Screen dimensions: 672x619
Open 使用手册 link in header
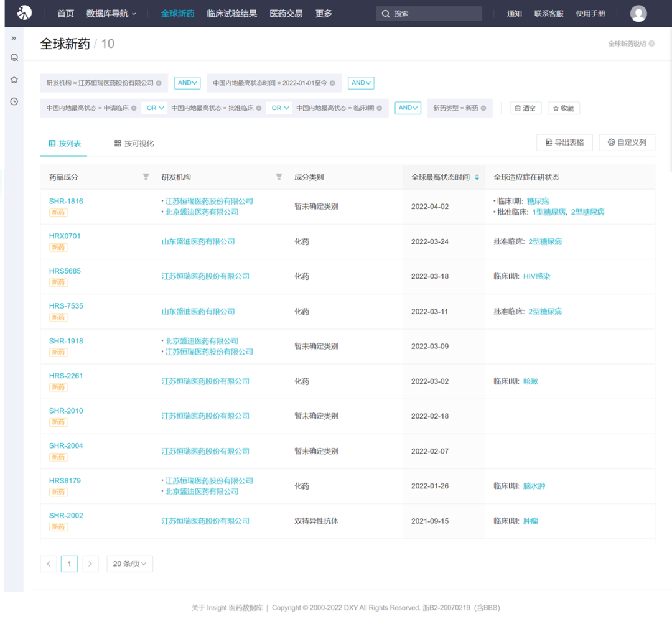click(590, 14)
